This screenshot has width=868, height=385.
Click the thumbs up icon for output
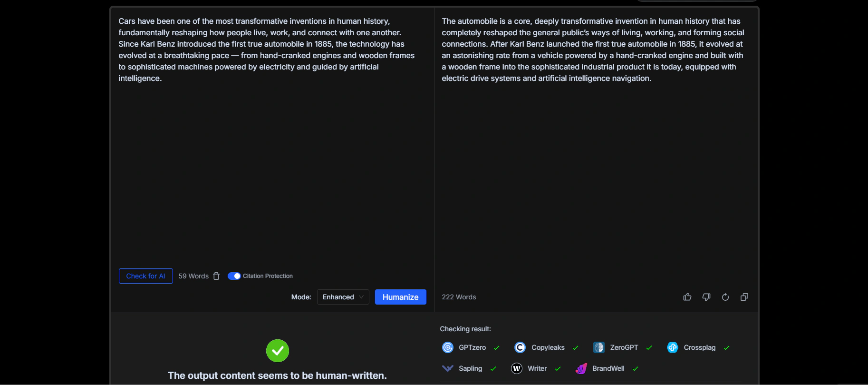pos(687,297)
